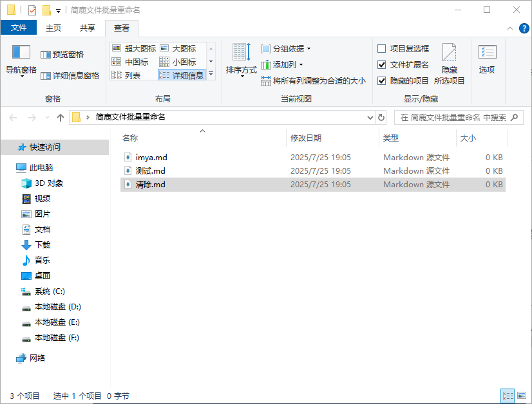This screenshot has height=404, width=532.
Task: Click the refresh icon in the address bar
Action: [382, 117]
